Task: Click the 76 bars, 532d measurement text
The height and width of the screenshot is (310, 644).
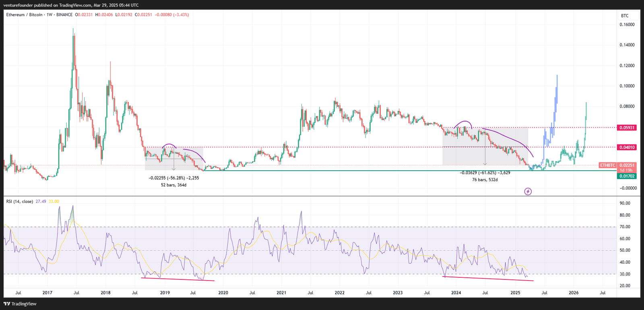Action: click(485, 180)
